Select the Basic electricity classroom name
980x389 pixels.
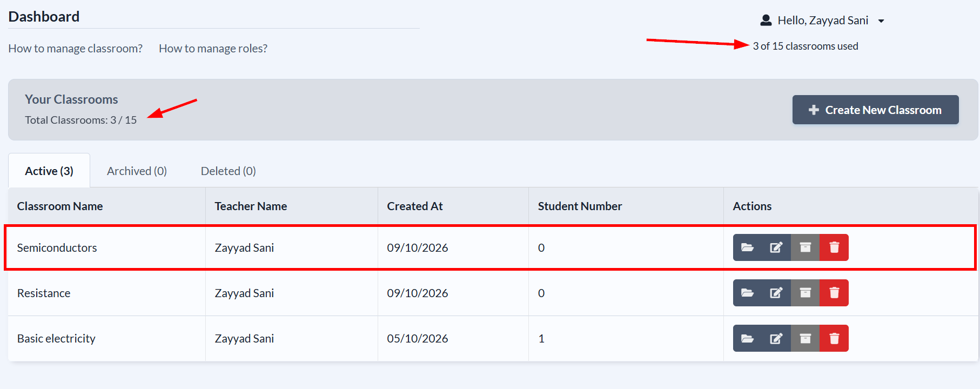56,338
